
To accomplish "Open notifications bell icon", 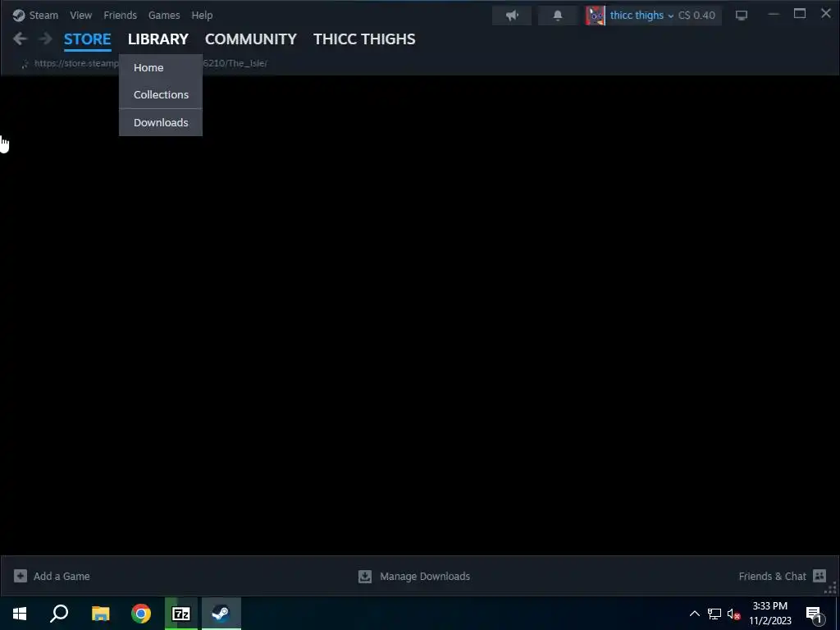I will coord(558,15).
